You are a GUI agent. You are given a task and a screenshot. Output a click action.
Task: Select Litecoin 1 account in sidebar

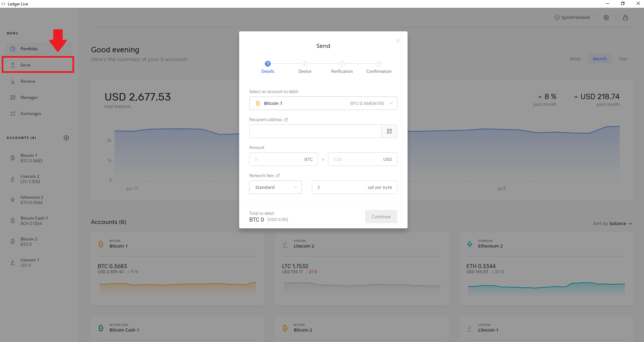pos(38,263)
